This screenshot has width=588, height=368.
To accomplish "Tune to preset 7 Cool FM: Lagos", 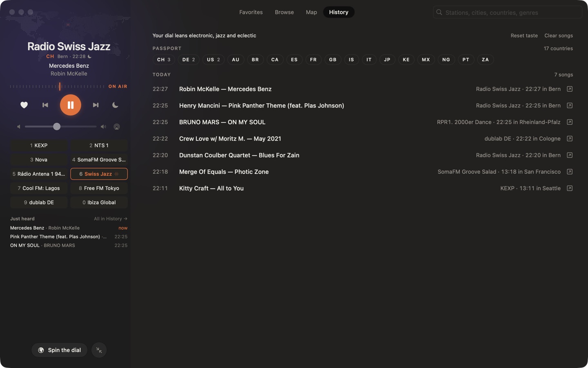I will [39, 188].
